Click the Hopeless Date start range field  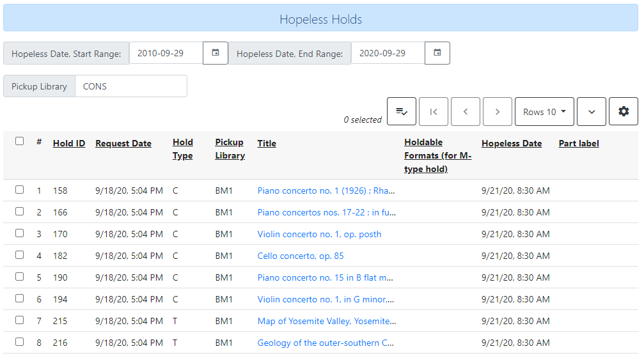click(x=166, y=53)
